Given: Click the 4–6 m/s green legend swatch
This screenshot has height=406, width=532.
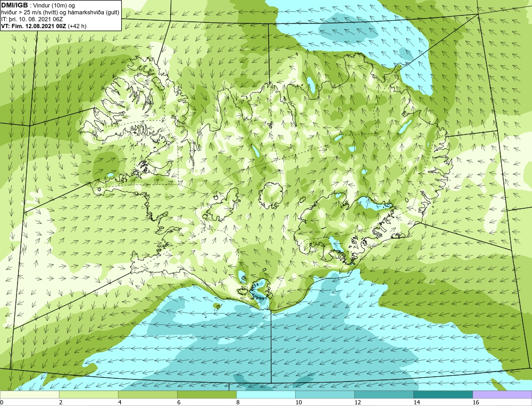Looking at the screenshot, I should point(147,394).
